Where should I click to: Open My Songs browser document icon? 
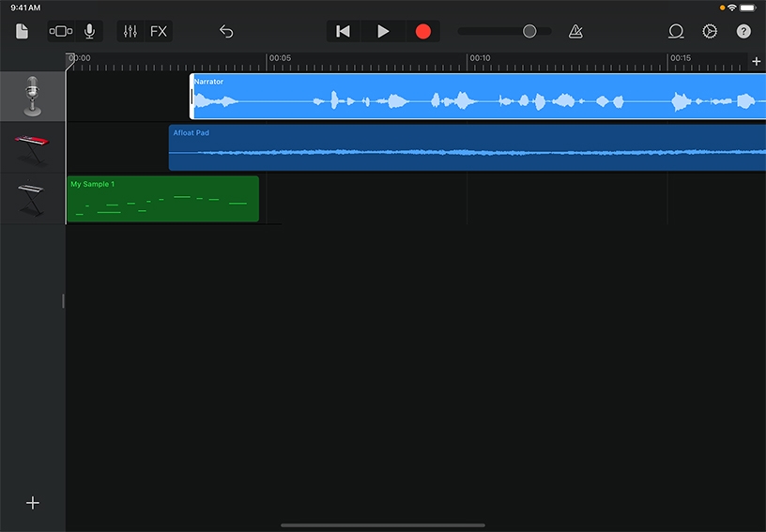pos(23,31)
